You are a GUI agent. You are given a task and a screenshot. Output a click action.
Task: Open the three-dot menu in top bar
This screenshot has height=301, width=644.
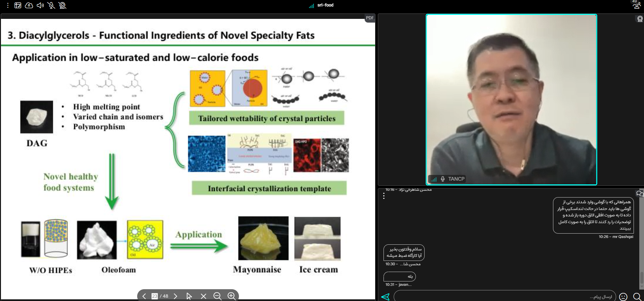click(8, 5)
